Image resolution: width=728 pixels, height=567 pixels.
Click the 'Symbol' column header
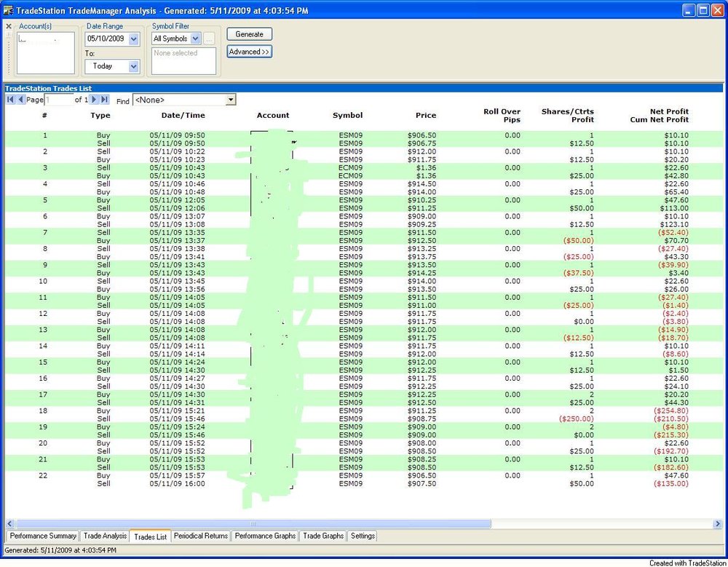[x=348, y=116]
